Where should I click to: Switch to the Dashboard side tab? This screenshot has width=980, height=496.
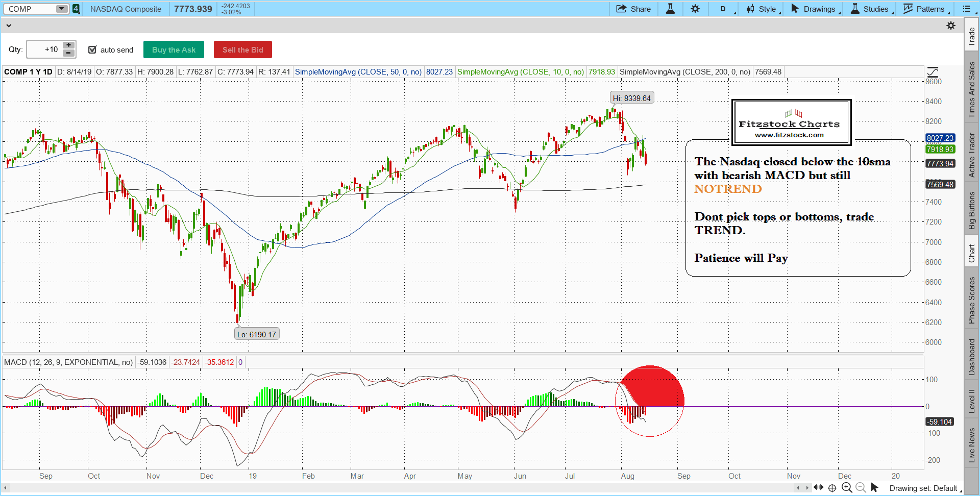click(972, 357)
